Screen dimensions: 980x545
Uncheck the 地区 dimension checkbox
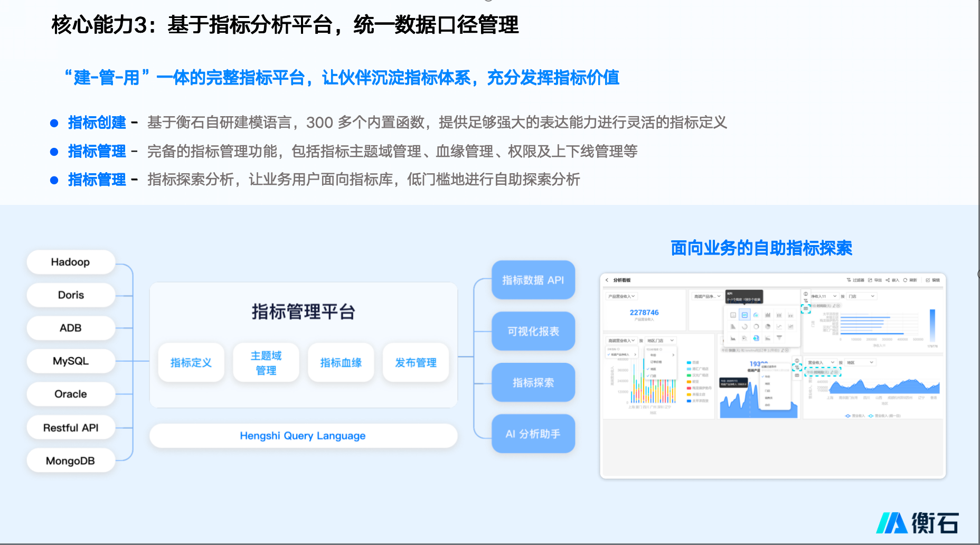[x=647, y=369]
